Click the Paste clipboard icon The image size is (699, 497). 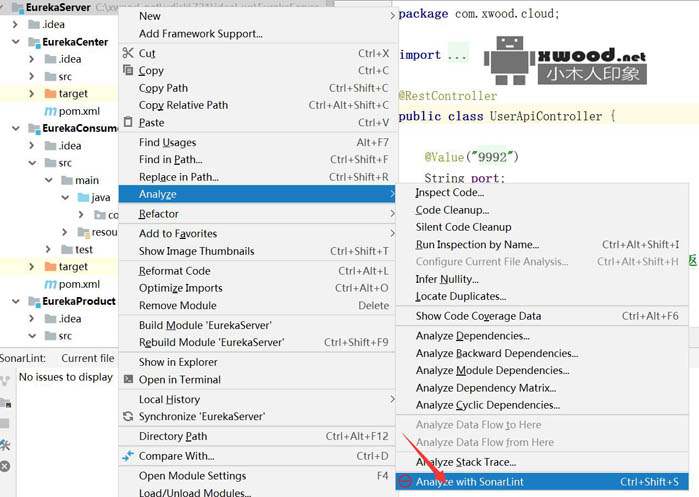coord(128,122)
